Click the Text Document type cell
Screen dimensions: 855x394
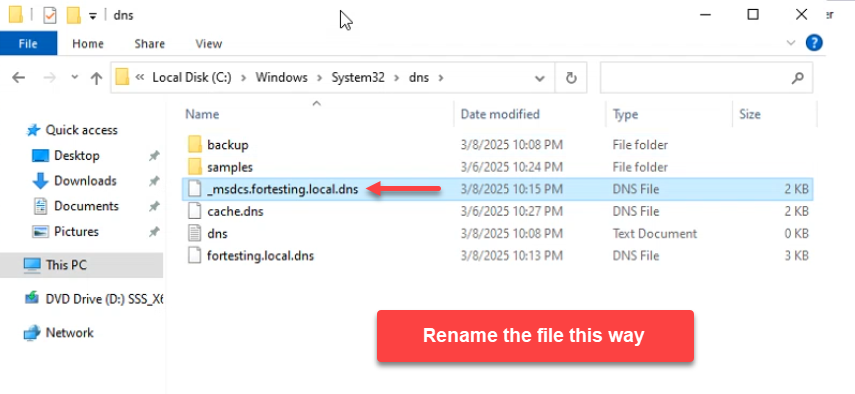654,234
